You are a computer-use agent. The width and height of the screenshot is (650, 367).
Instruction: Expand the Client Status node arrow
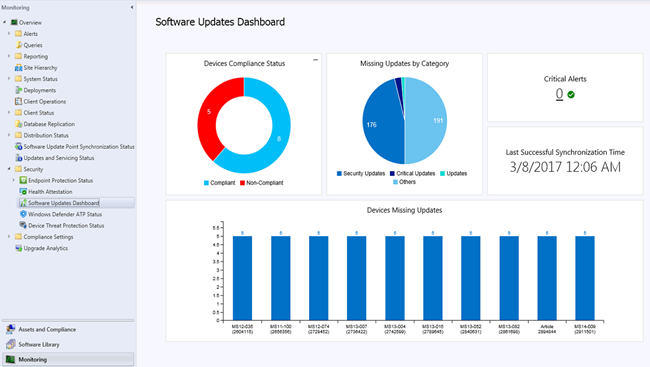(x=9, y=112)
